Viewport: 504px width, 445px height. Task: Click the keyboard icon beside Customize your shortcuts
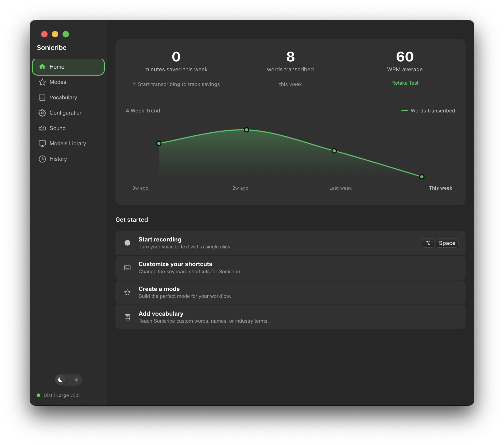[x=127, y=268]
